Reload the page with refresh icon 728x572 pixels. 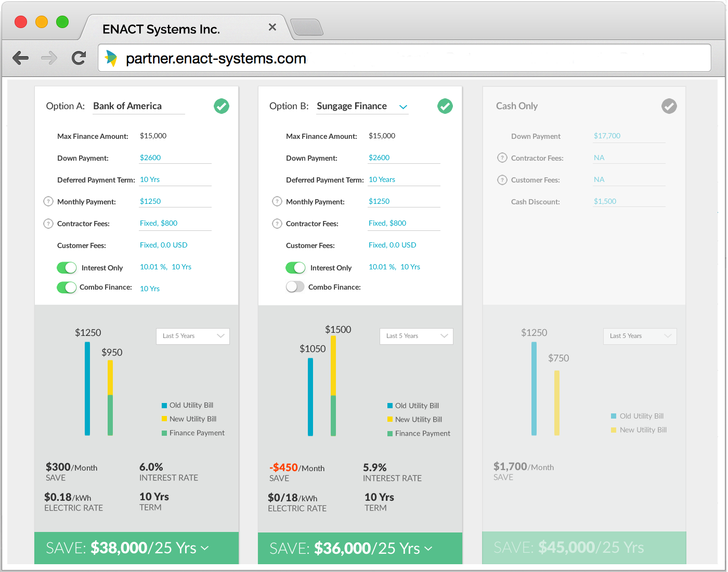(79, 58)
